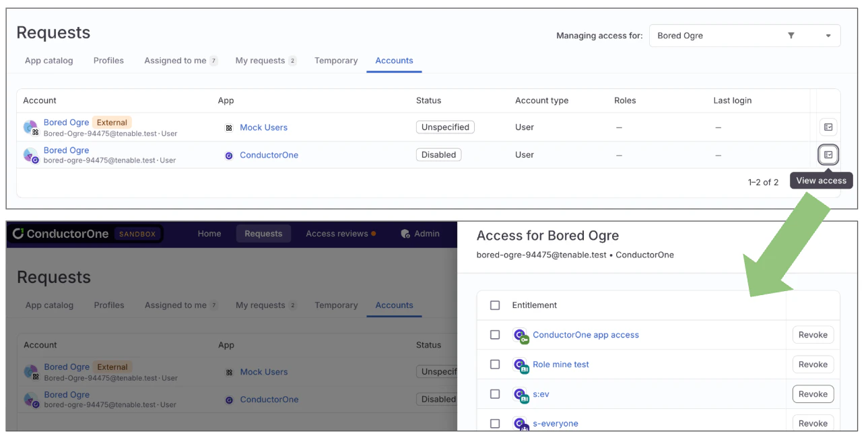868x442 pixels.
Task: Click the entitlement icon beside s-everyone
Action: (x=520, y=423)
